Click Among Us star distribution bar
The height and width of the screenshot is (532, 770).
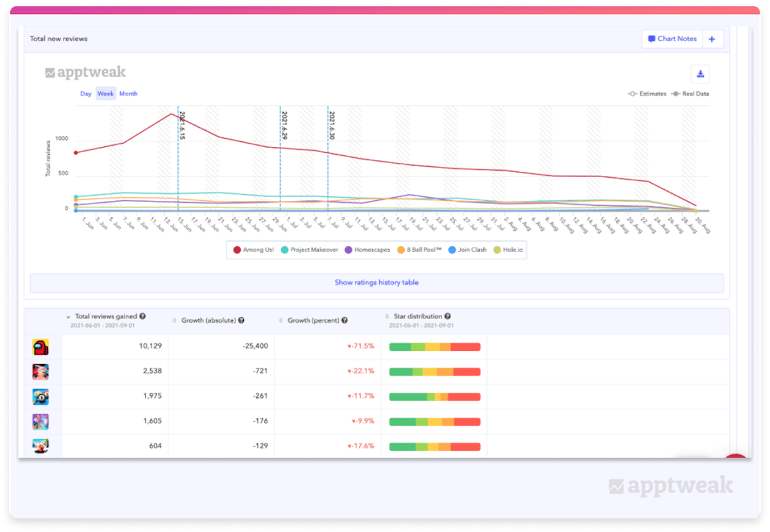pyautogui.click(x=434, y=347)
